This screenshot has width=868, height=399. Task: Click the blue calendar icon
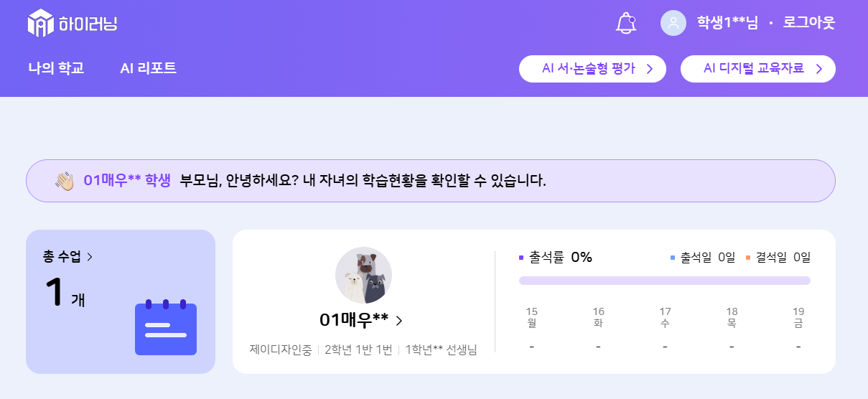coord(166,327)
